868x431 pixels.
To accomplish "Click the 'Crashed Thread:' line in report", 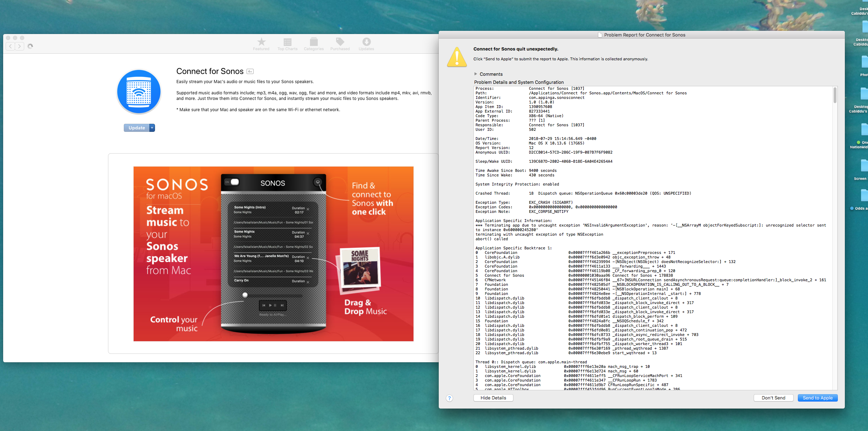I will (583, 193).
